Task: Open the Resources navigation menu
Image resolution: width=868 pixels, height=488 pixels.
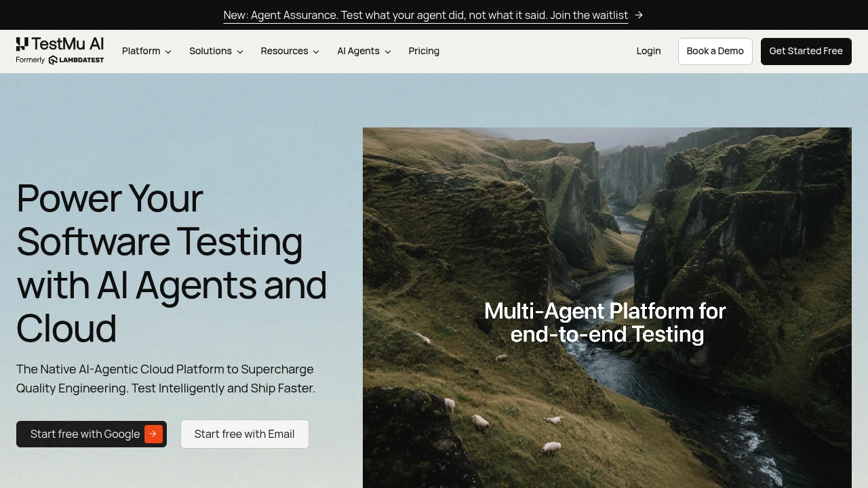Action: point(290,51)
